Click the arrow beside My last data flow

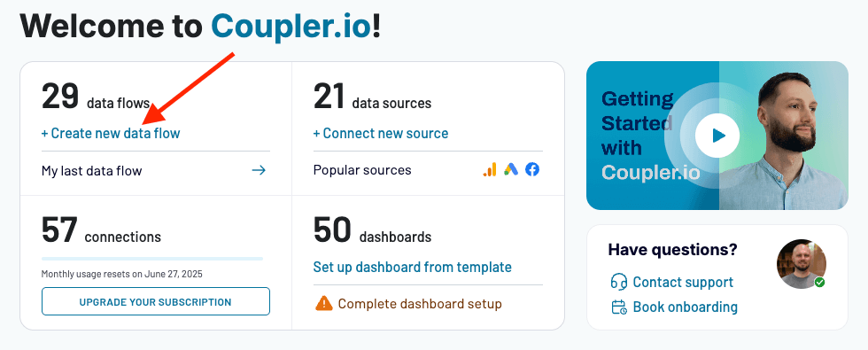[259, 170]
